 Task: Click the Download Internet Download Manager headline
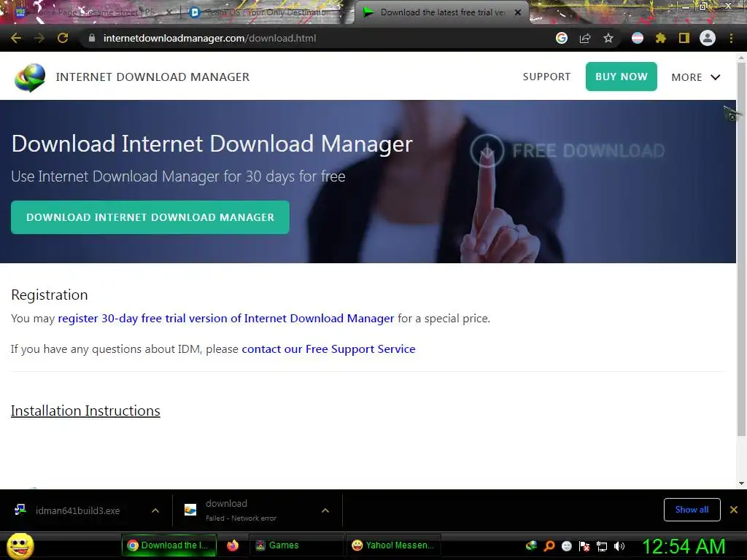(212, 144)
